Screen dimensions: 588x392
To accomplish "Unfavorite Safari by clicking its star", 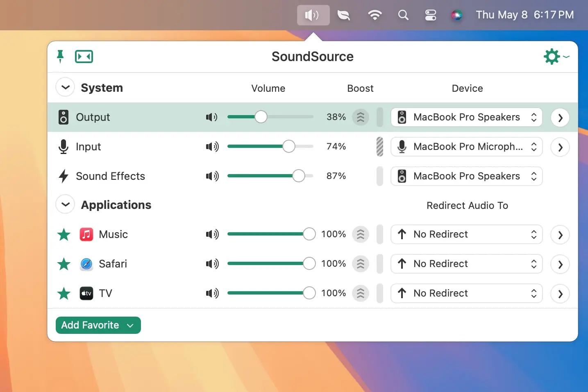I will pos(64,264).
